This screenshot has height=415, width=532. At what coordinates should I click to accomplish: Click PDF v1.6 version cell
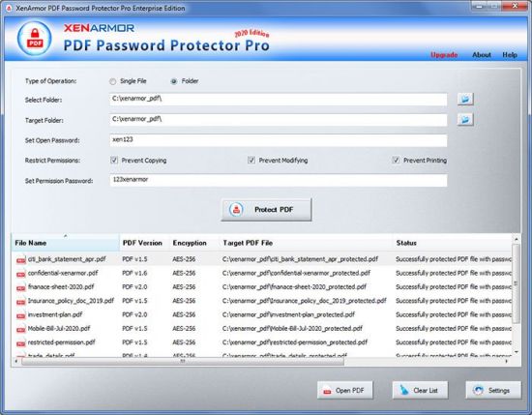(x=134, y=273)
